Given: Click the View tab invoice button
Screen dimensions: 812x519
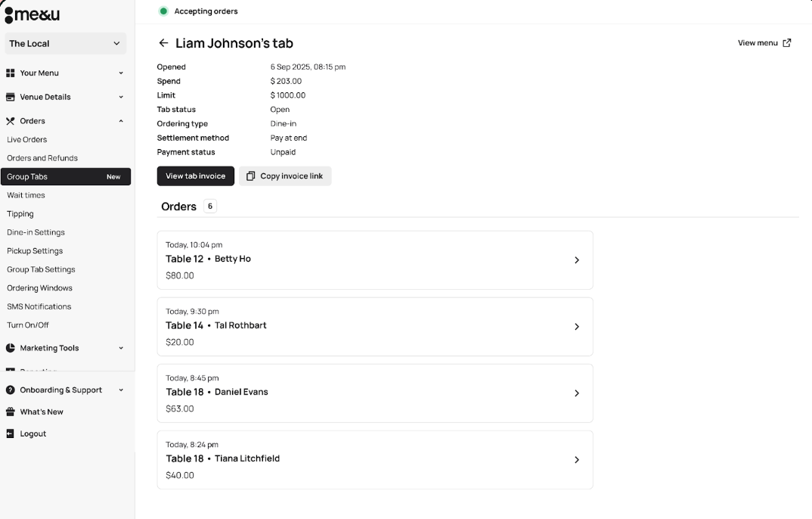Looking at the screenshot, I should point(195,176).
